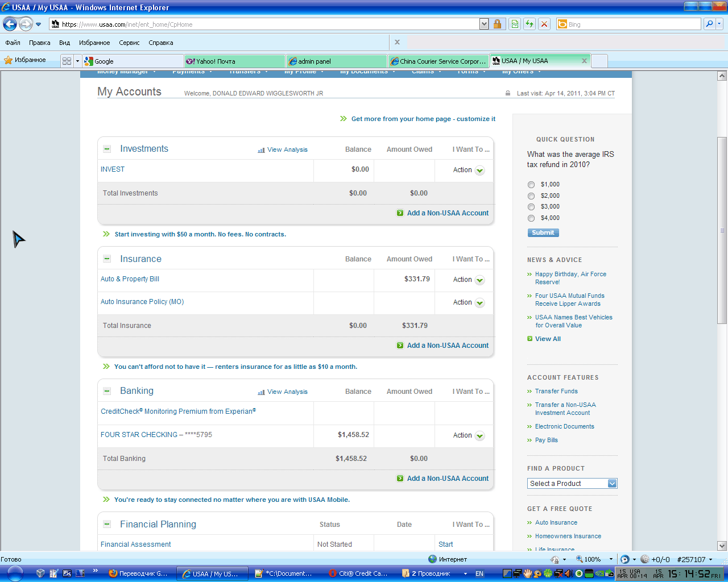Toggle the Compatibility View icon
Image resolution: width=728 pixels, height=582 pixels.
(515, 24)
